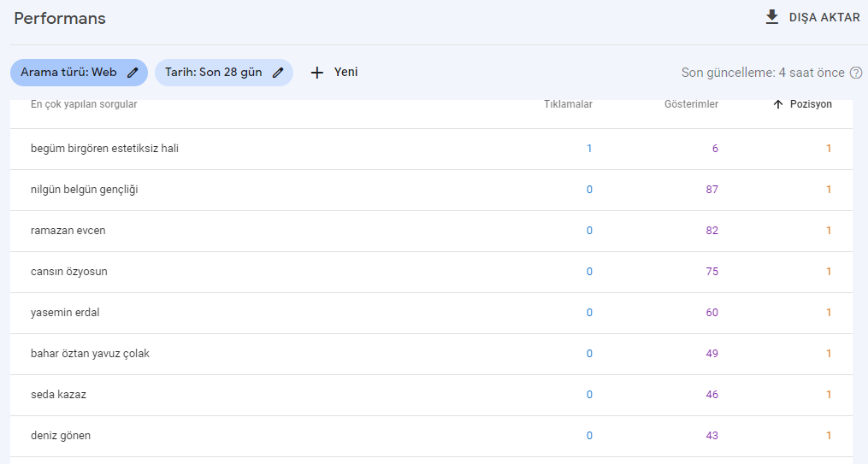
Task: Edit the Tarih: Son 28 gün pencil icon
Action: [x=278, y=73]
